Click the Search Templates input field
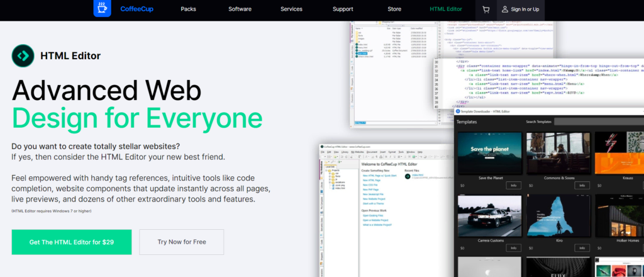Screen dimensions: 644x277 tap(597, 121)
